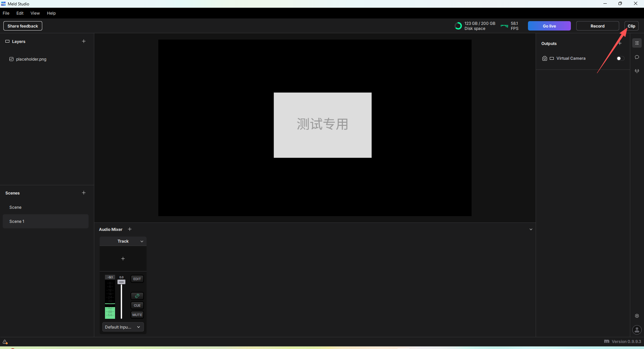Select the audio signal icon in right sidebar
644x349 pixels.
pos(637,71)
